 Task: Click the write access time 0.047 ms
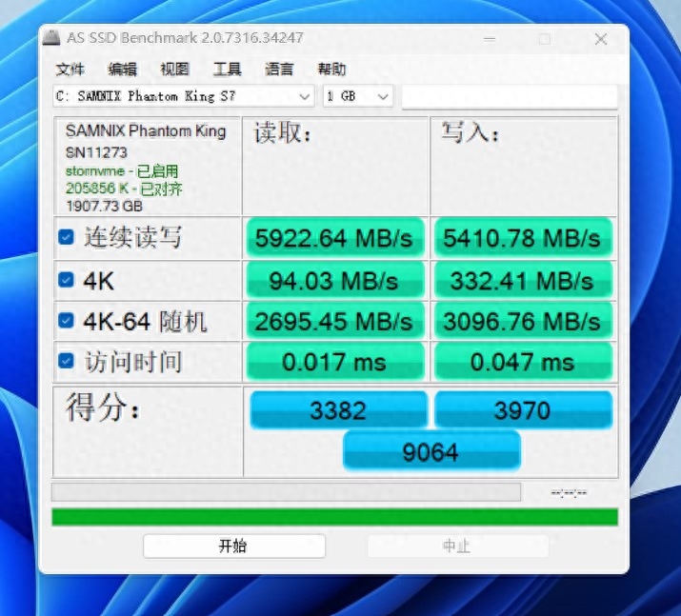(x=523, y=362)
